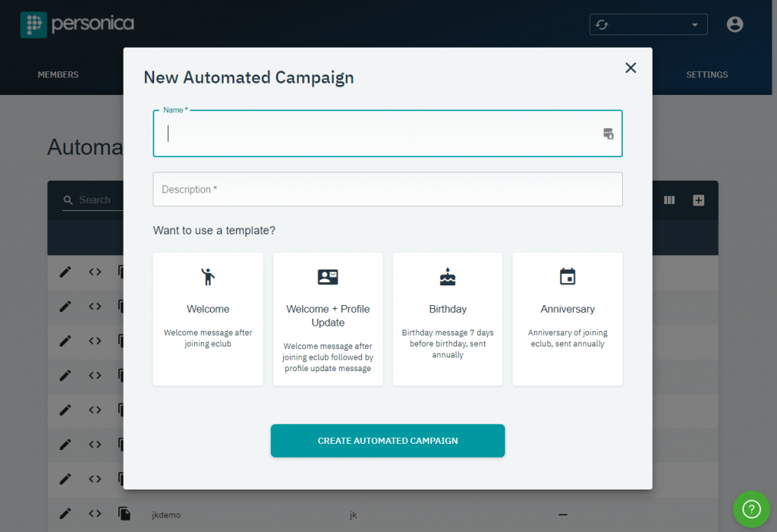
Task: Open the user account profile icon
Action: click(735, 24)
